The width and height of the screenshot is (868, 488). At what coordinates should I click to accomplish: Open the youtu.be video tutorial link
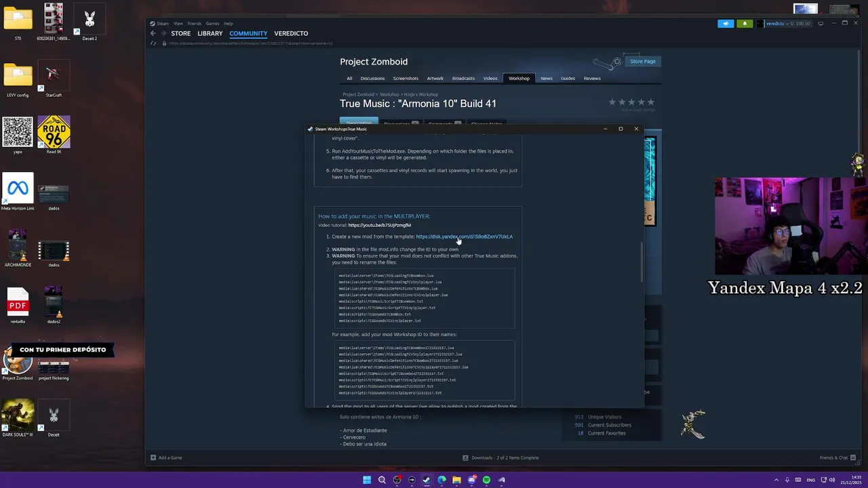click(380, 225)
